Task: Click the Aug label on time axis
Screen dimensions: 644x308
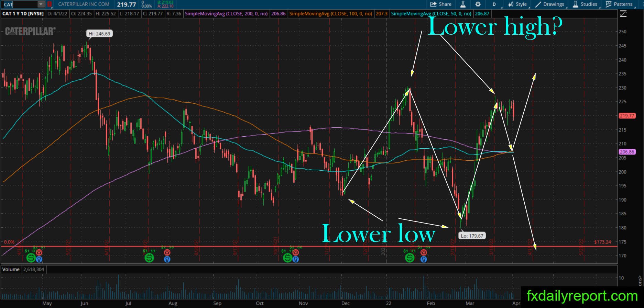Action: (173, 304)
